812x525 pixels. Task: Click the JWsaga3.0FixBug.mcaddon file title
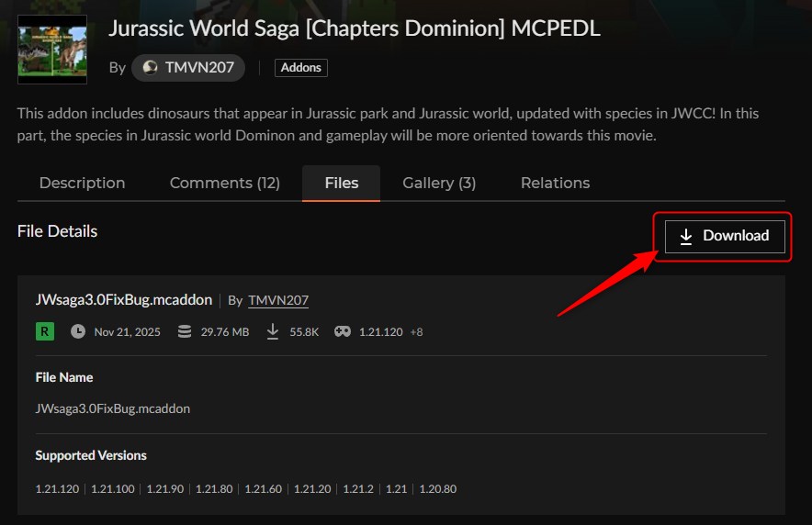[123, 300]
